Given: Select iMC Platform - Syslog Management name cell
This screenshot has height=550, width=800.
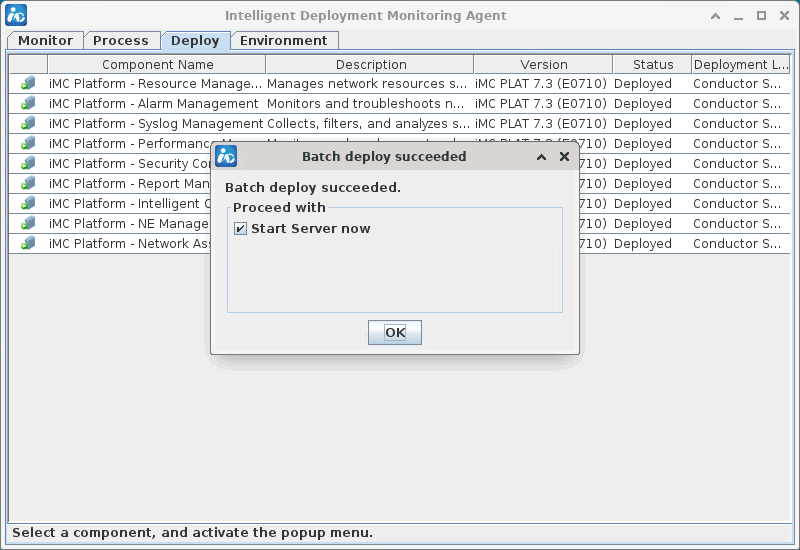Looking at the screenshot, I should (156, 123).
